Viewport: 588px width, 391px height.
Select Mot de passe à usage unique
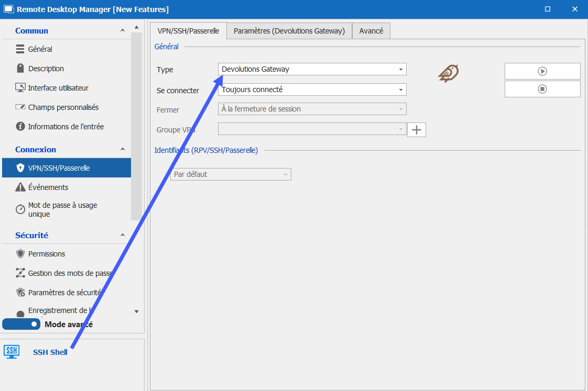[x=62, y=209]
